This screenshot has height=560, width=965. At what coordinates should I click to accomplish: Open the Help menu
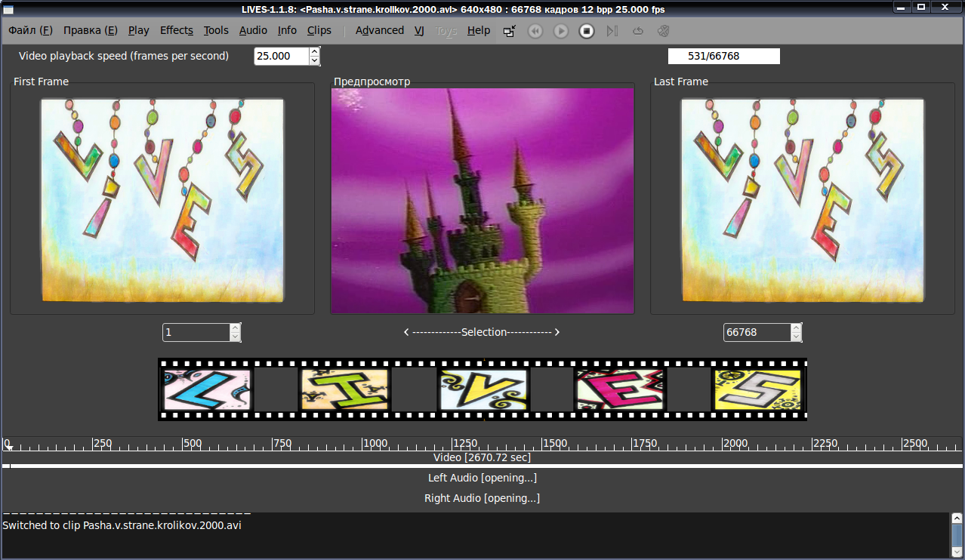(479, 30)
